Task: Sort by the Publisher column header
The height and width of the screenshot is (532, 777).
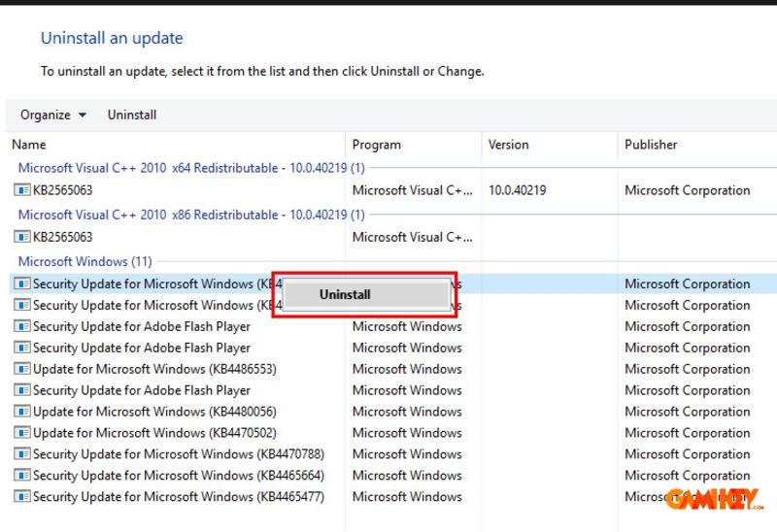Action: (651, 145)
